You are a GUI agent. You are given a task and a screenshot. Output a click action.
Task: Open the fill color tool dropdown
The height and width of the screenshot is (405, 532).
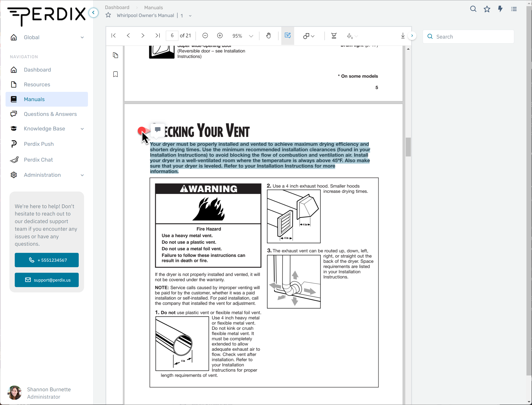[352, 36]
